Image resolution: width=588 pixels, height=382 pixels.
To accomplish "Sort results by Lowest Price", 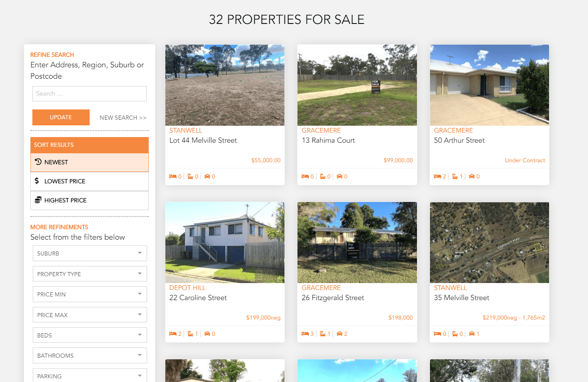I will [90, 181].
